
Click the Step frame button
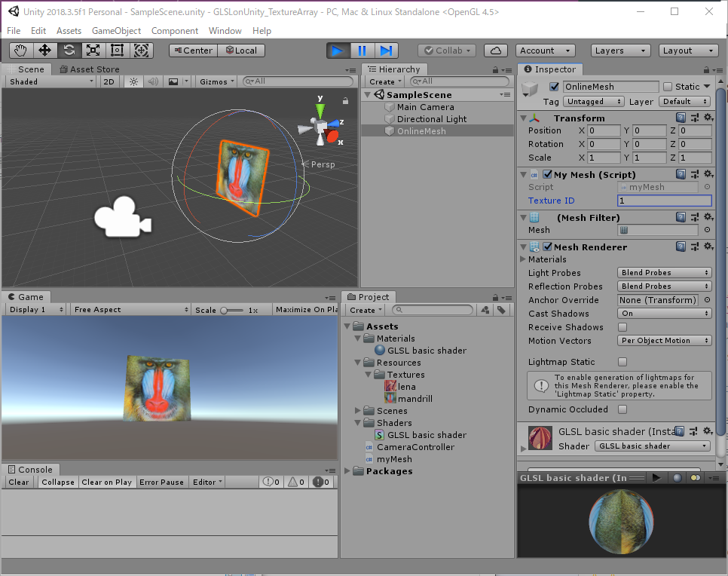pyautogui.click(x=387, y=51)
